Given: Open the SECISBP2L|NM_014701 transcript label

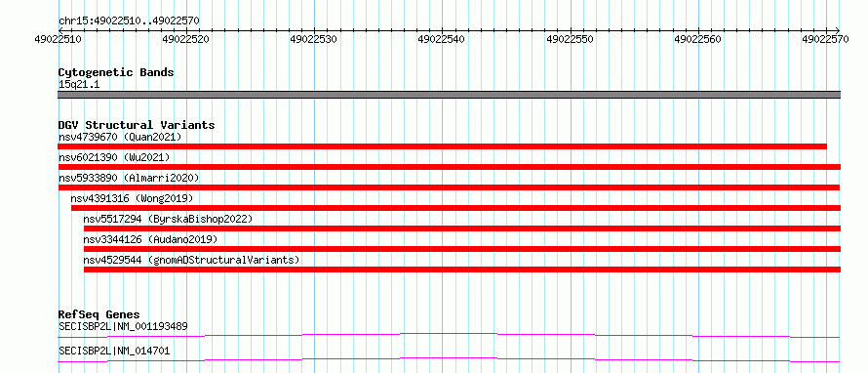Looking at the screenshot, I should coord(114,351).
